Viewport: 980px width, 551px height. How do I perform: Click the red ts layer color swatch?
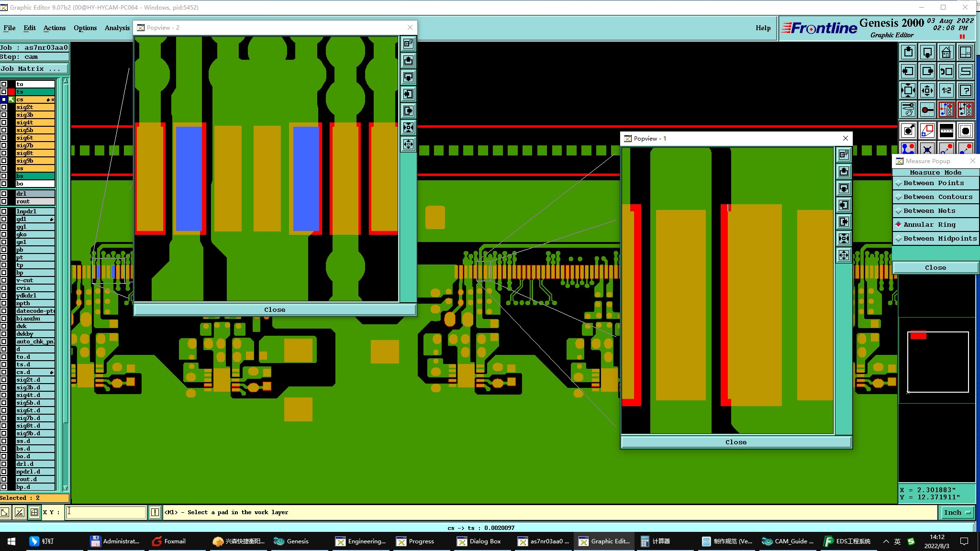pyautogui.click(x=11, y=92)
